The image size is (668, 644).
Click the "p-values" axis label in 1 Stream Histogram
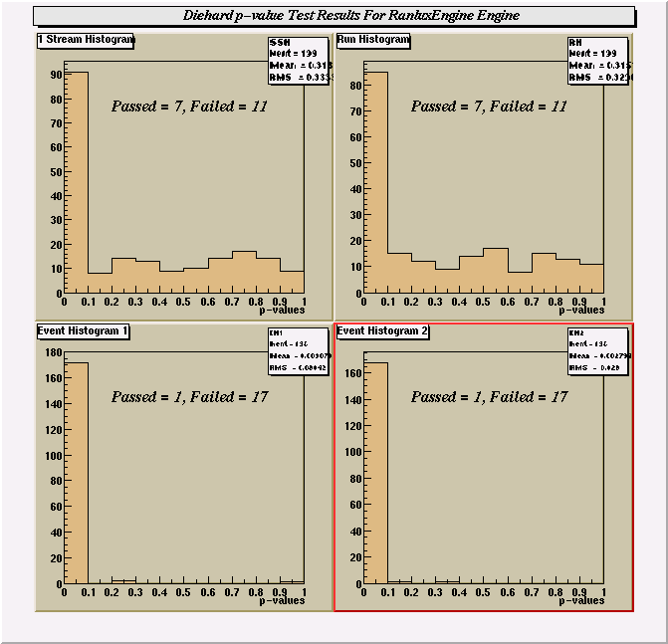tap(282, 311)
